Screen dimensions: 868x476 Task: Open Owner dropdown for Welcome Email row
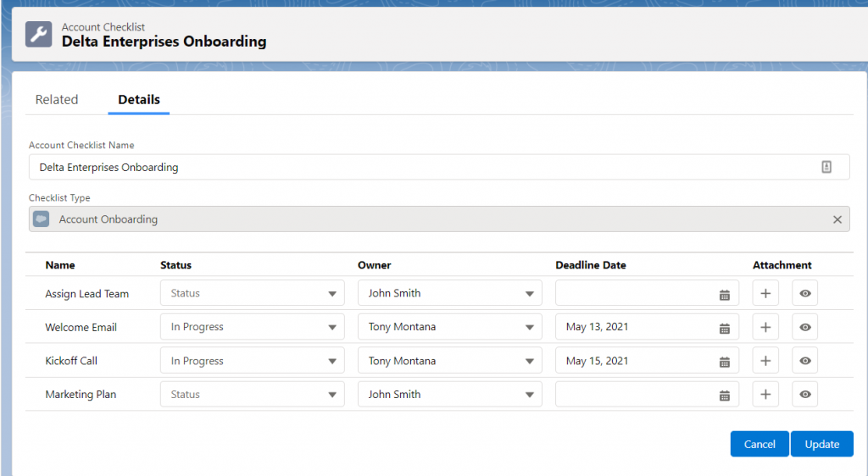(x=449, y=327)
